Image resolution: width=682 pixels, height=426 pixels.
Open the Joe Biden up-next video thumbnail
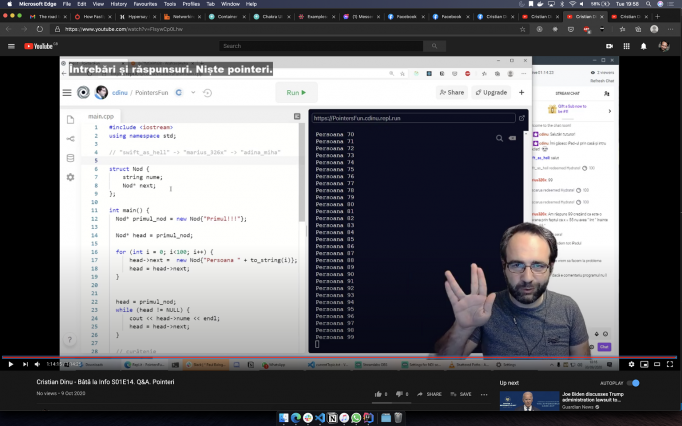(x=529, y=400)
